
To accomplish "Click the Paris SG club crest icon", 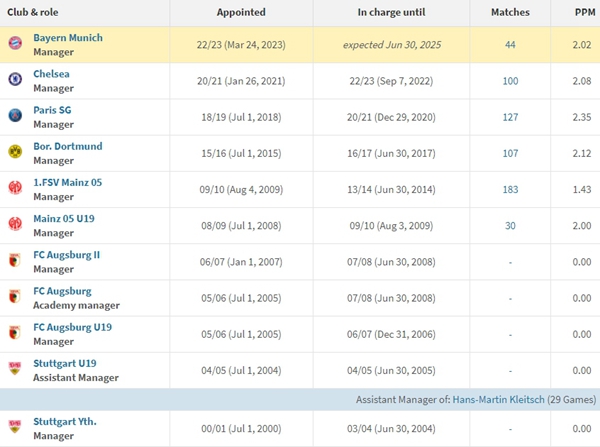I will 15,115.
